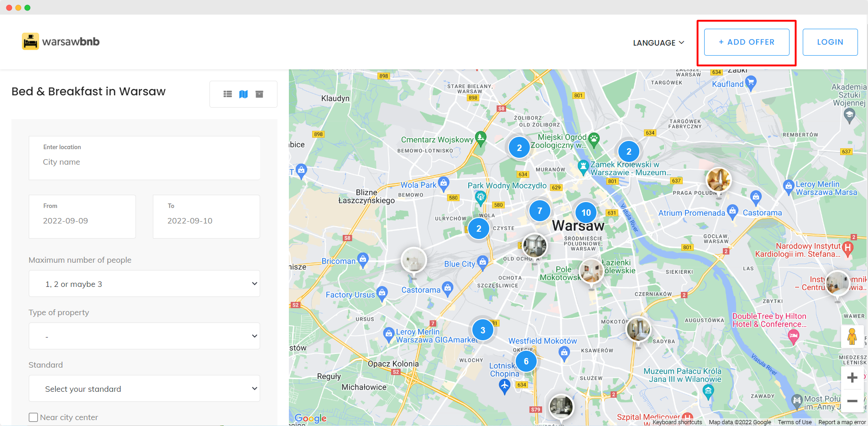Click the warsawbnb logo

(x=61, y=42)
